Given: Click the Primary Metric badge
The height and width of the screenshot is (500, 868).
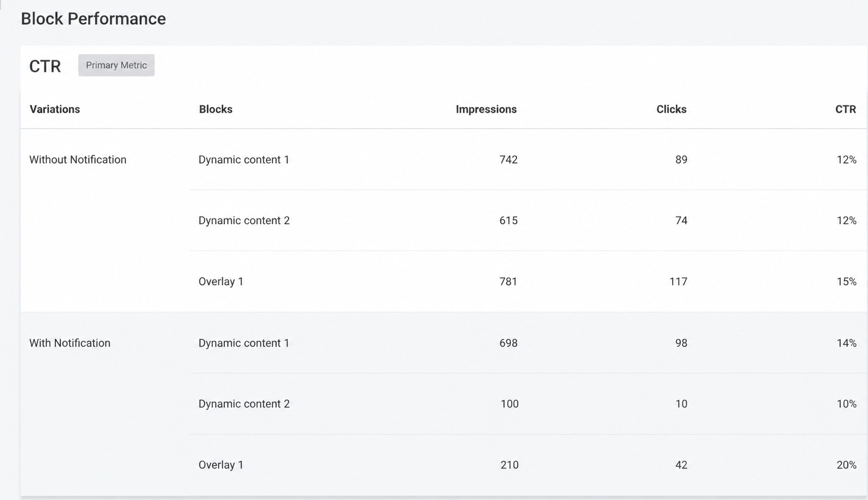Looking at the screenshot, I should [x=116, y=65].
